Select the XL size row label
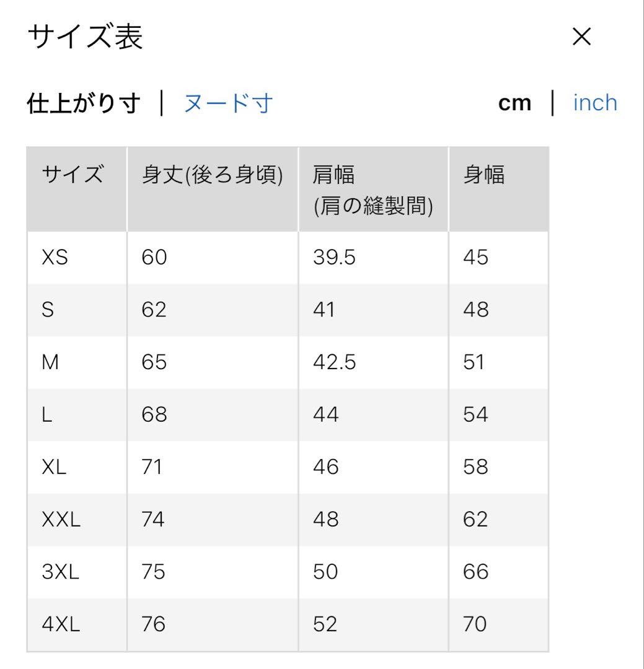644x669 pixels. [54, 466]
